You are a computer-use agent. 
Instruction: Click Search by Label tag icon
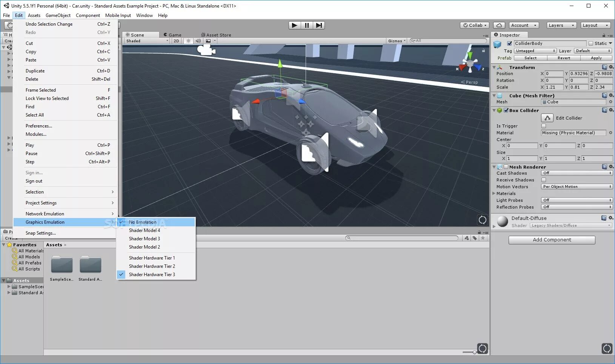coord(475,238)
